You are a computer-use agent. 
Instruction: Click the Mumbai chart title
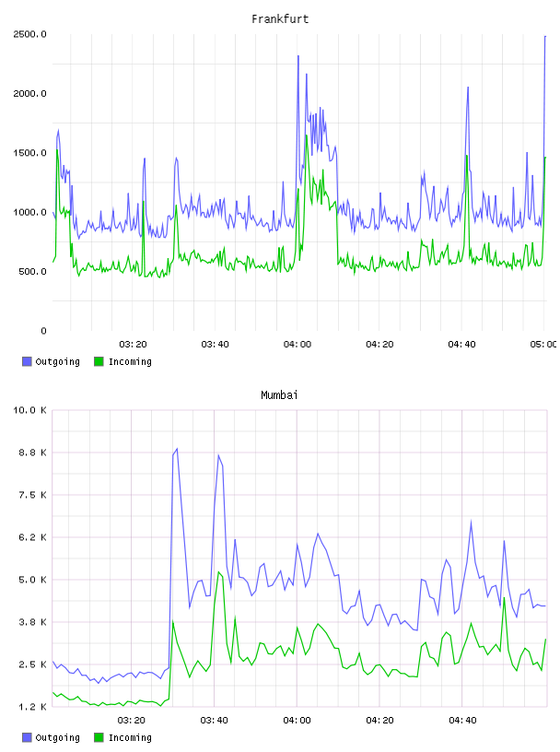pyautogui.click(x=279, y=395)
